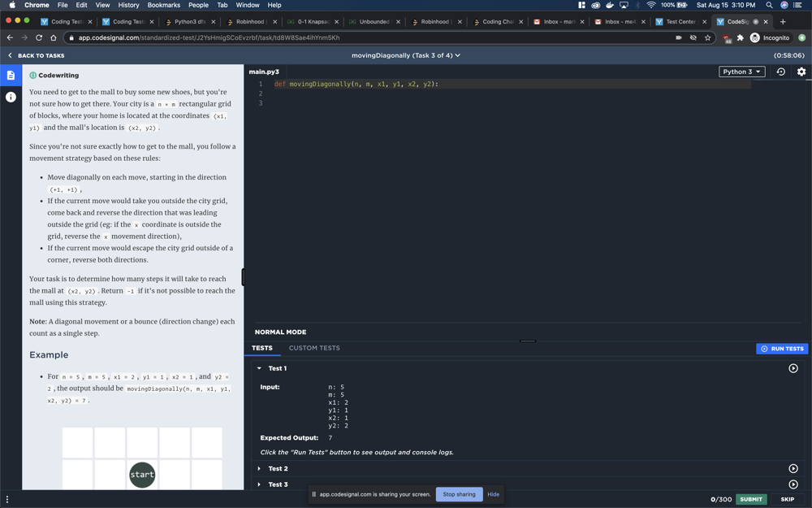Run Test 1 play icon
This screenshot has width=812, height=508.
point(793,368)
